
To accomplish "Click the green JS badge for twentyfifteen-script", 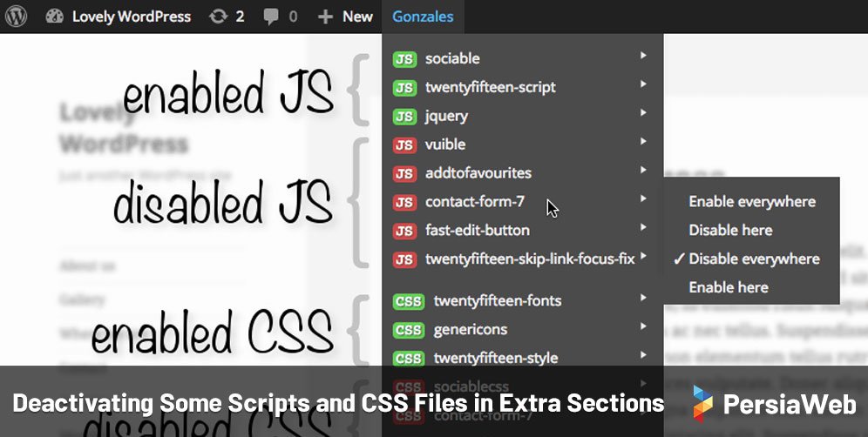I will click(x=404, y=88).
